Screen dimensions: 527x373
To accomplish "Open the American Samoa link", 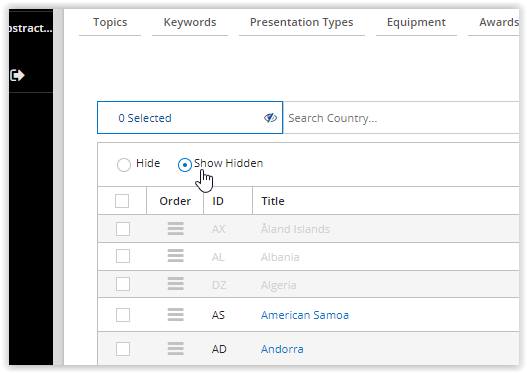I will [305, 315].
